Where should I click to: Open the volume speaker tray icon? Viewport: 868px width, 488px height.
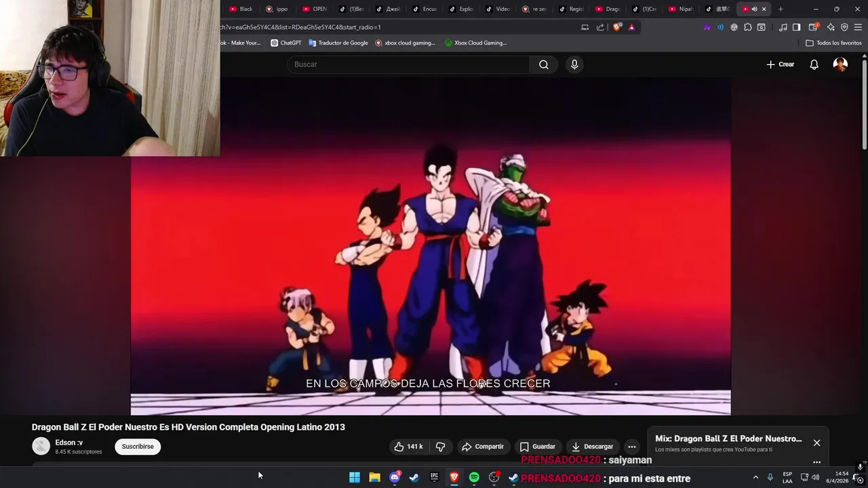point(815,477)
